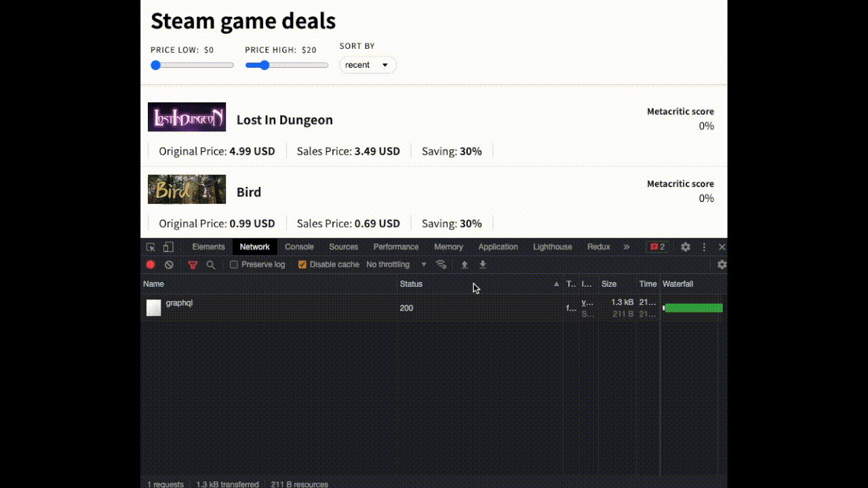The width and height of the screenshot is (868, 488).
Task: Open DevTools more options kebab menu
Action: point(704,247)
